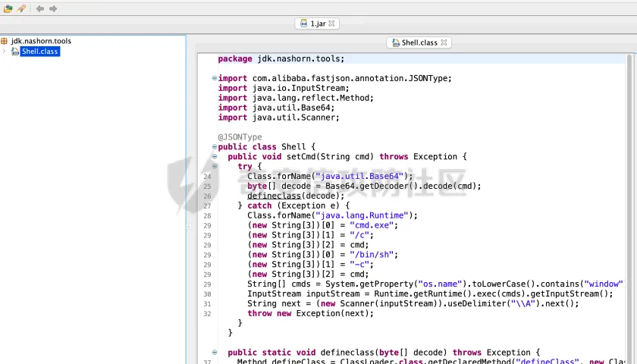Collapse the try block fold marker
The image size is (637, 364).
tap(214, 166)
